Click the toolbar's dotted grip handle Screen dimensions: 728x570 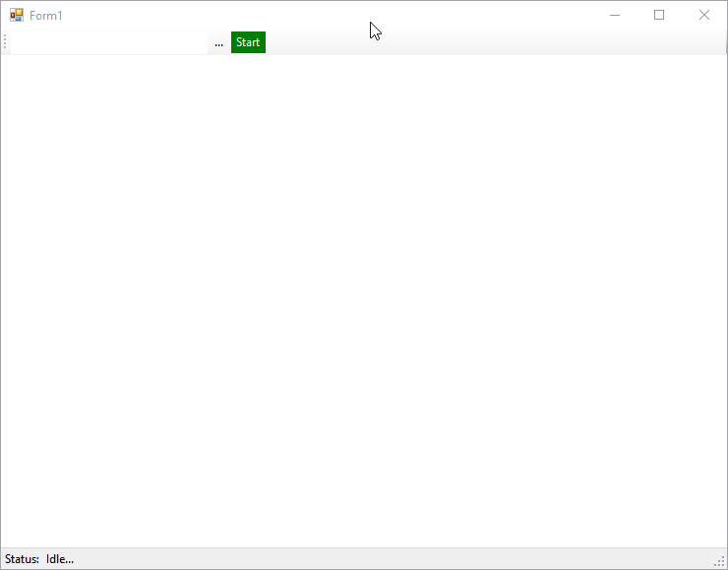click(5, 42)
